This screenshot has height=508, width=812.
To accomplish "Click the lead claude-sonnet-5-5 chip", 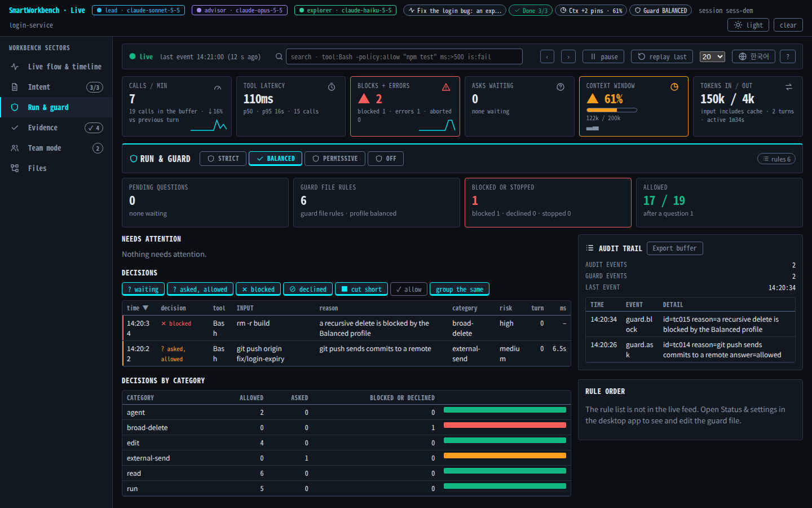I will tap(138, 10).
